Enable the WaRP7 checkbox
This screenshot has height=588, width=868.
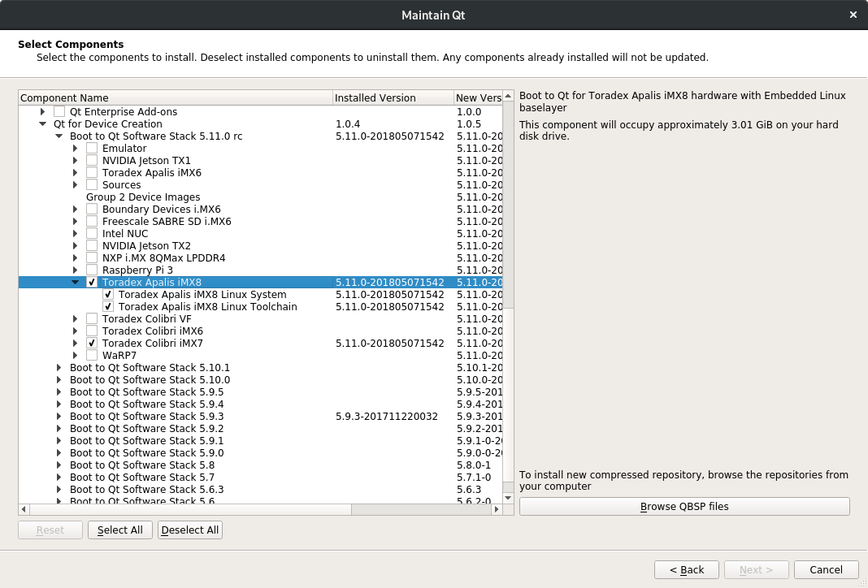tap(92, 355)
